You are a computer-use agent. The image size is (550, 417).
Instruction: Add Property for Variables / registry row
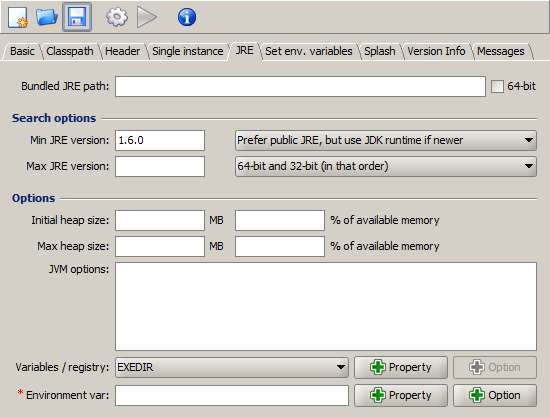click(401, 367)
